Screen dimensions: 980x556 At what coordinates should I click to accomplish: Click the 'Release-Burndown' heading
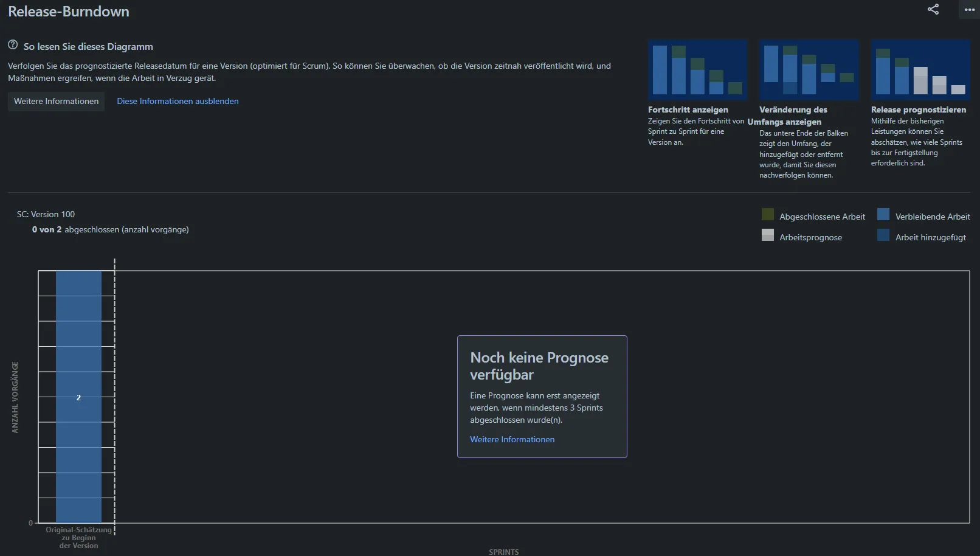point(69,12)
